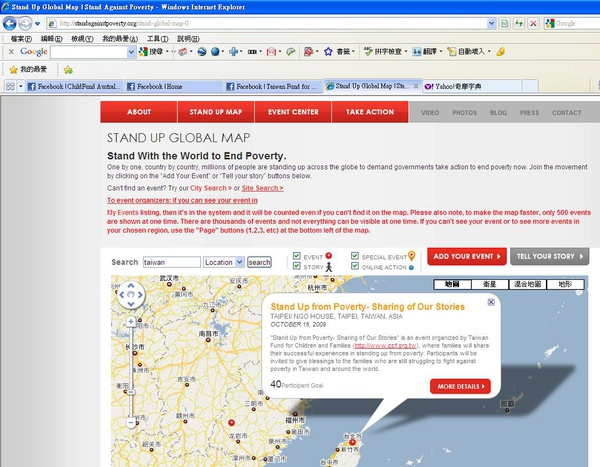Open the City Search link

[211, 188]
